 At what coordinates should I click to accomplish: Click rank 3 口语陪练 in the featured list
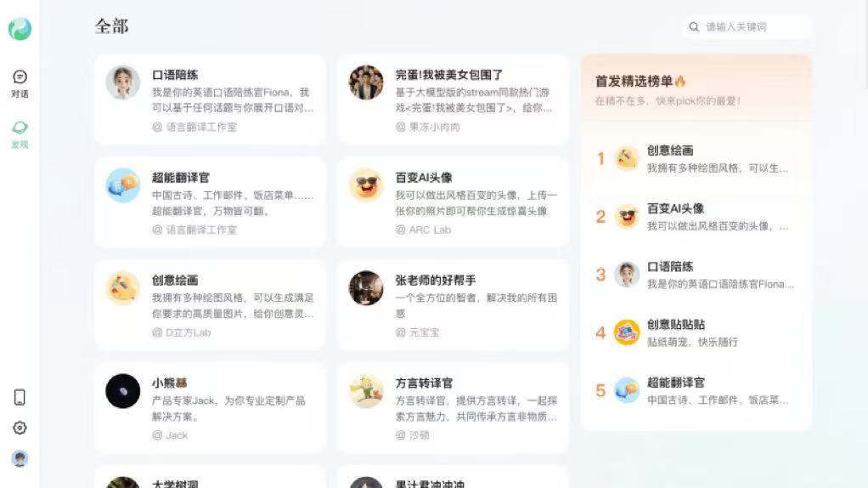(x=696, y=275)
